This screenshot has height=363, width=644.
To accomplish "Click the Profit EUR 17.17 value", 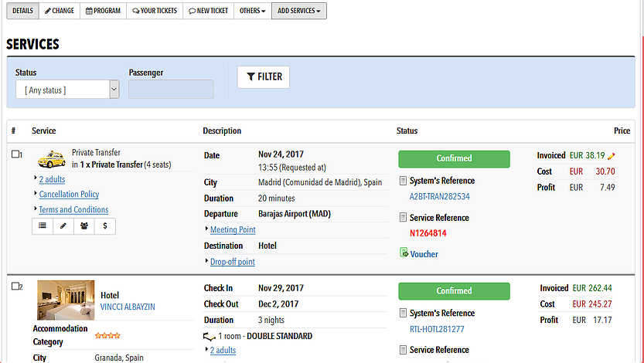I will click(x=592, y=320).
